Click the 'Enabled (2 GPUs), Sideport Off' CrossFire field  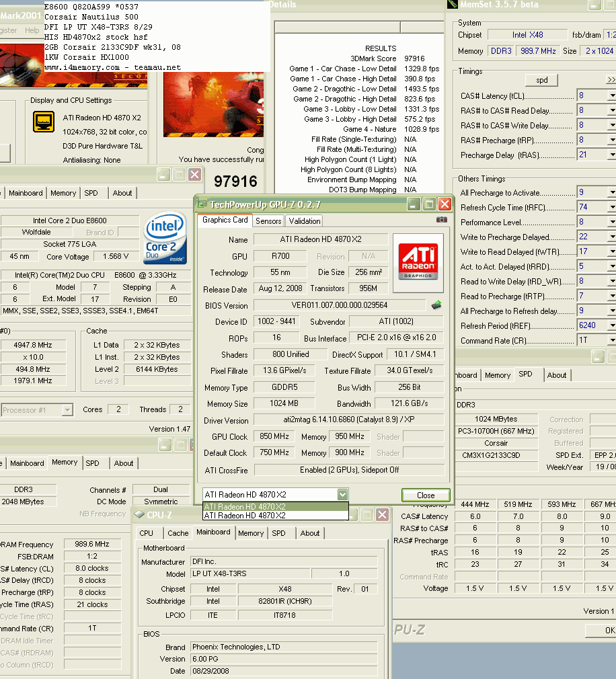349,470
